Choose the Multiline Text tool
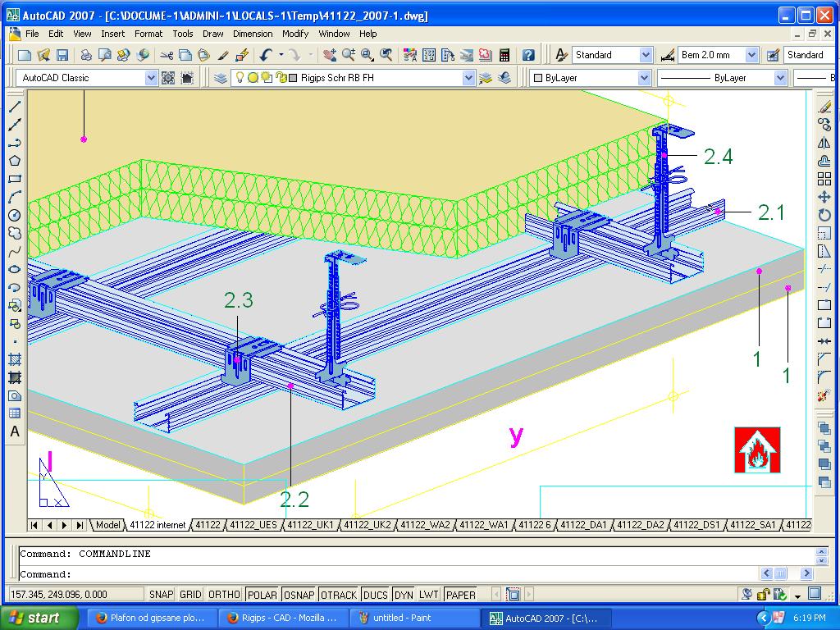840x630 pixels. pyautogui.click(x=15, y=431)
